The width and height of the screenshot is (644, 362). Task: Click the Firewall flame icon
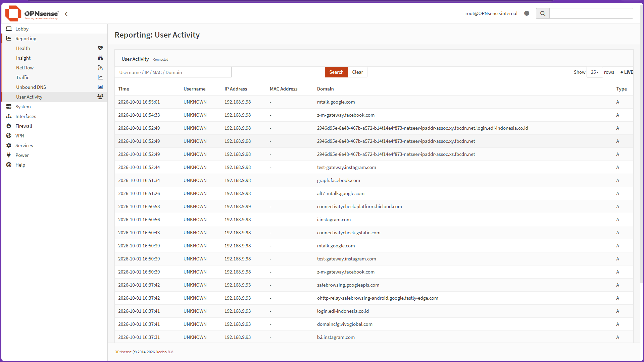(9, 126)
